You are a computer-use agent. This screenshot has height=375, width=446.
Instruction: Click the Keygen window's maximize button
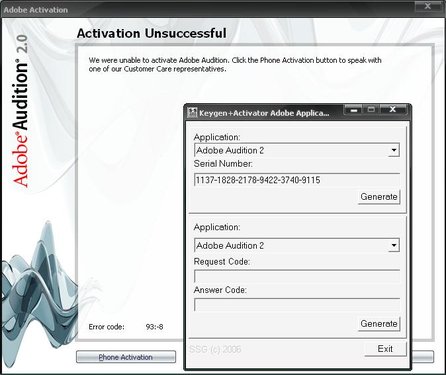pos(371,109)
